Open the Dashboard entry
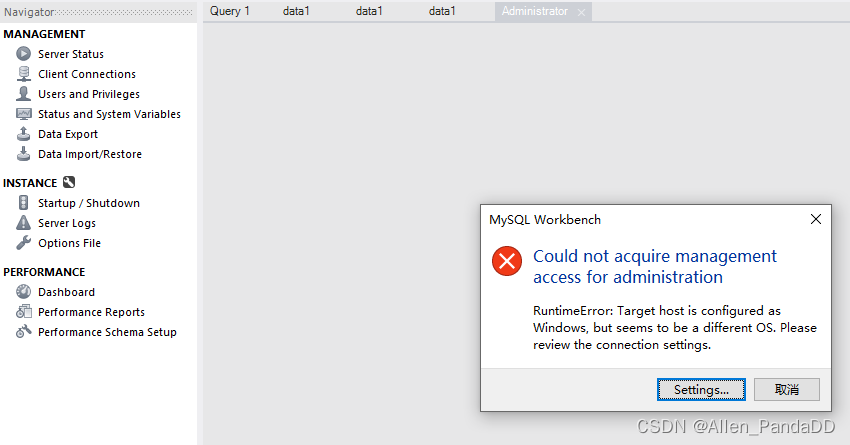Image resolution: width=850 pixels, height=445 pixels. [66, 292]
